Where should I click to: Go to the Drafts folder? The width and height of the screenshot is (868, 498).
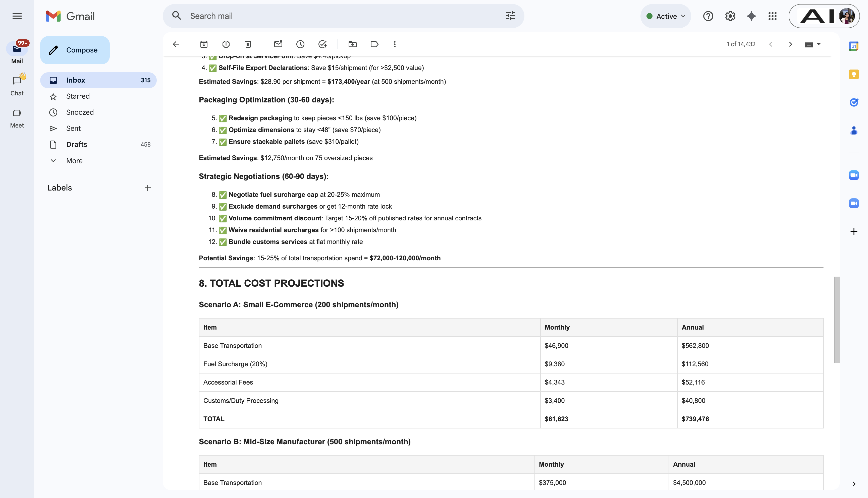pos(77,144)
